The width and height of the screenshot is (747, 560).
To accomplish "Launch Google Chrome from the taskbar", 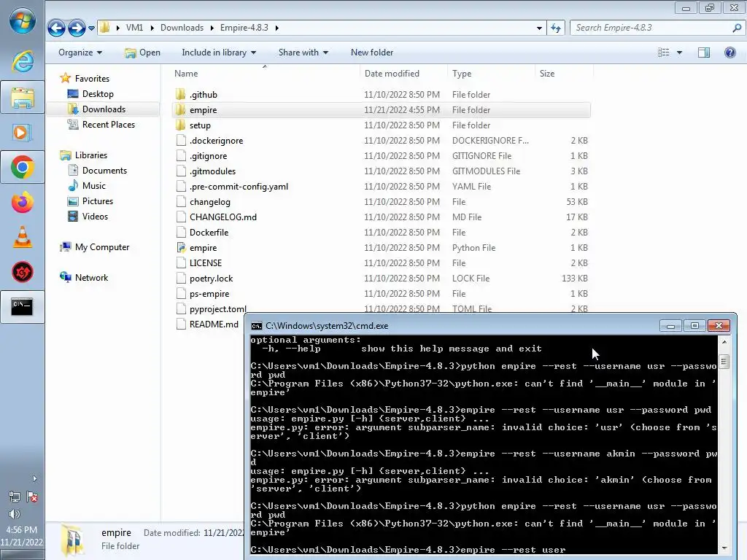I will pos(23,167).
